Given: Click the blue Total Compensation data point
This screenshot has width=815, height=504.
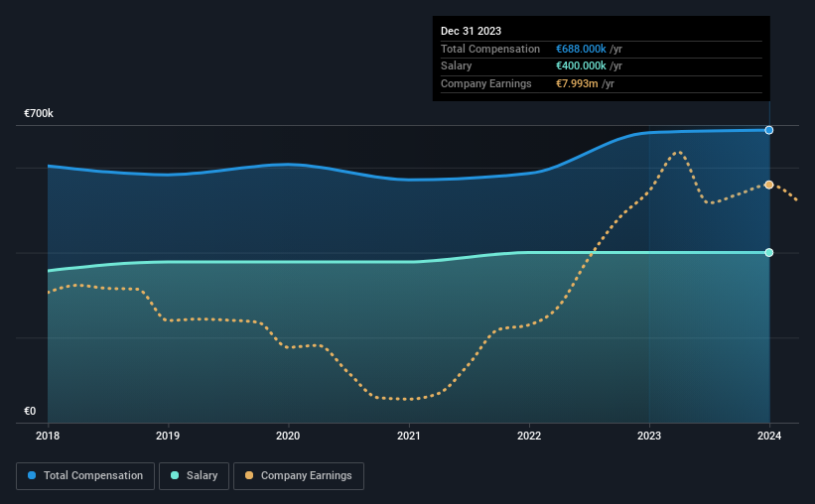Looking at the screenshot, I should point(768,130).
